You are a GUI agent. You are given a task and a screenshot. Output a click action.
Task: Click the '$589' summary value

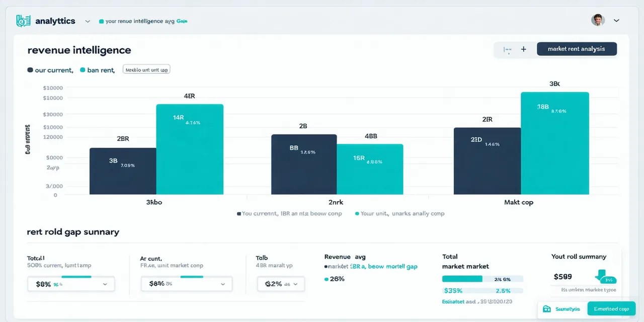click(562, 277)
